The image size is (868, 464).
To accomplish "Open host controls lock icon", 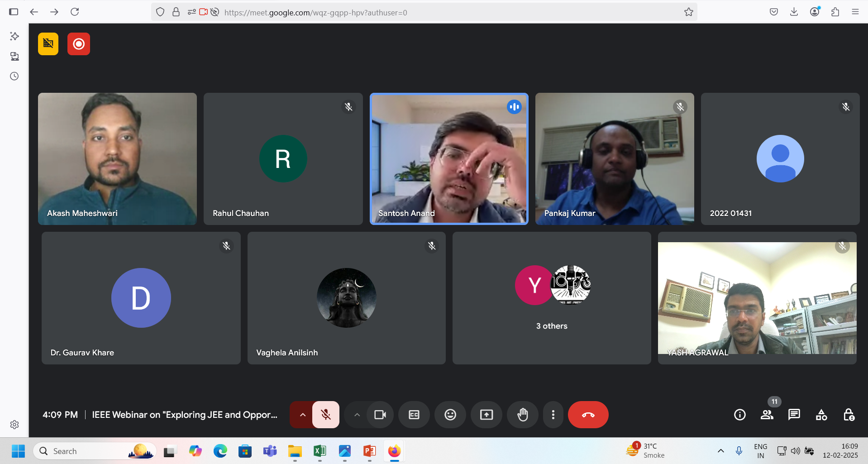I will click(x=849, y=415).
